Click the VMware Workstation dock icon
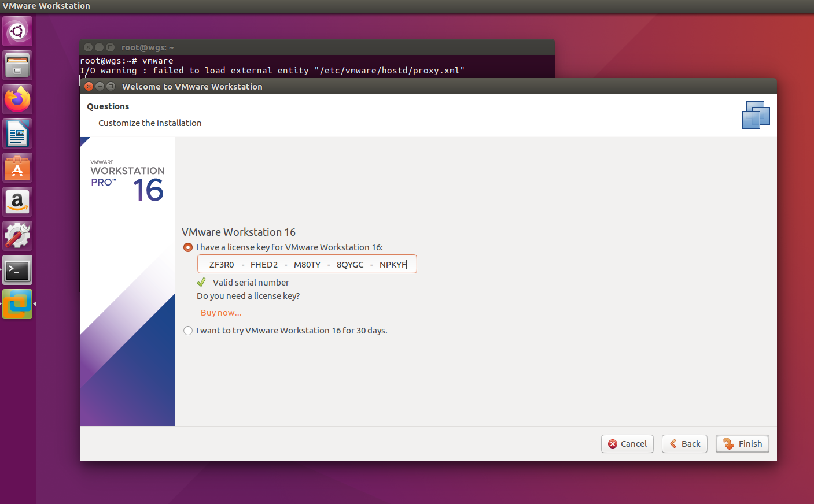The height and width of the screenshot is (504, 814). (x=17, y=304)
